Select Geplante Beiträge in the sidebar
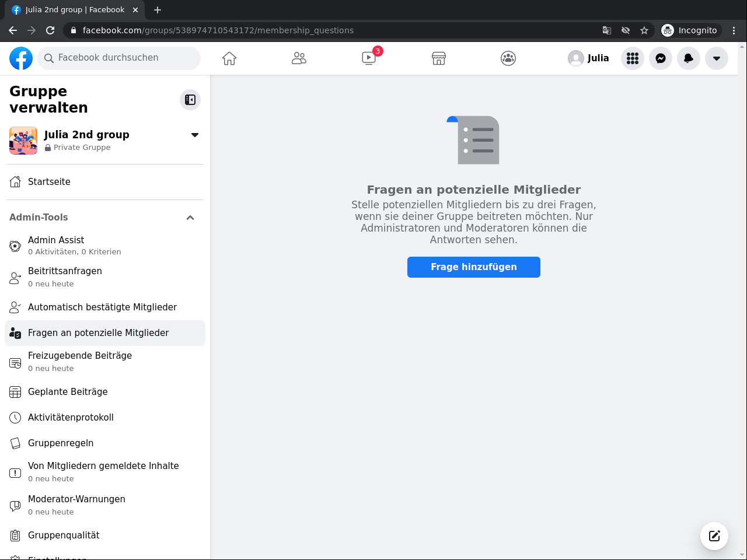This screenshot has height=560, width=747. point(105,392)
